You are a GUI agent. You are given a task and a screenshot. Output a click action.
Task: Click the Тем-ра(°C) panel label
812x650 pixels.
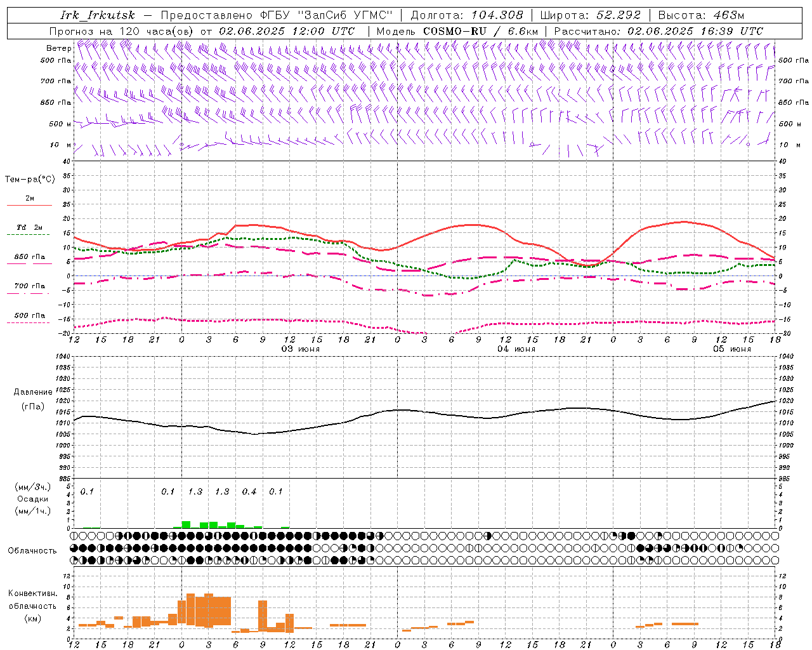point(30,179)
